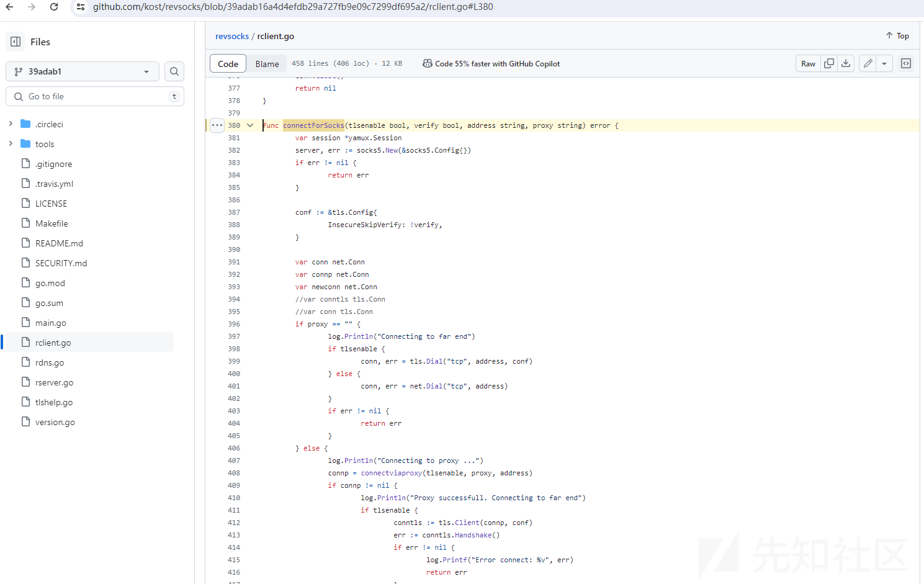Open version.go in the file tree
924x584 pixels.
(x=55, y=422)
